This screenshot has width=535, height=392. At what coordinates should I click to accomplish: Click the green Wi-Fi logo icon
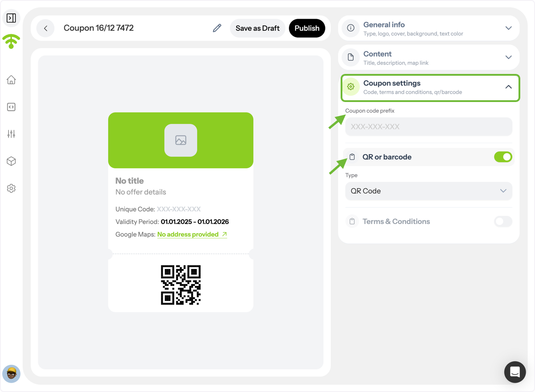[x=11, y=41]
